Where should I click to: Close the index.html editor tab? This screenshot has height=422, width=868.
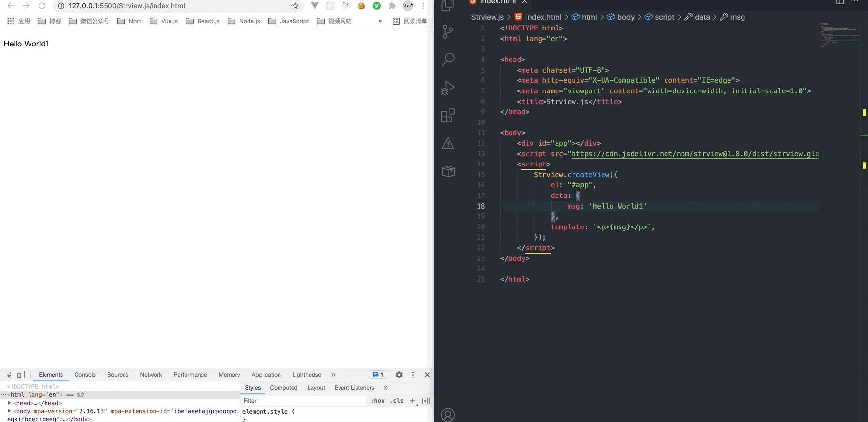coord(524,2)
